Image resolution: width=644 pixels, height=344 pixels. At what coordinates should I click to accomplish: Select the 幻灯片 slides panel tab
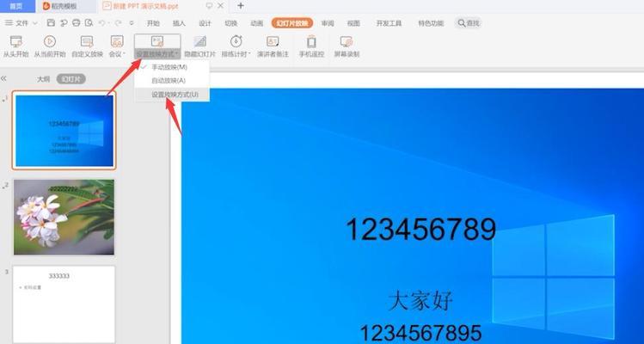71,79
